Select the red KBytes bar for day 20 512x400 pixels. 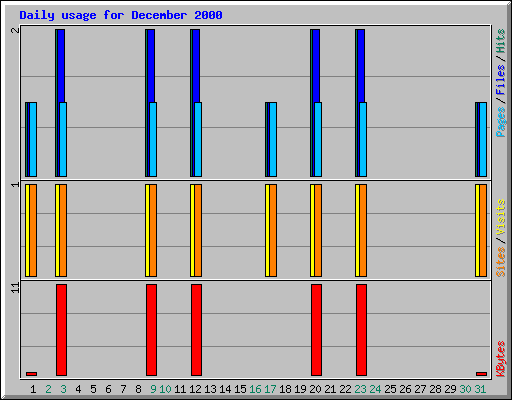pyautogui.click(x=317, y=330)
